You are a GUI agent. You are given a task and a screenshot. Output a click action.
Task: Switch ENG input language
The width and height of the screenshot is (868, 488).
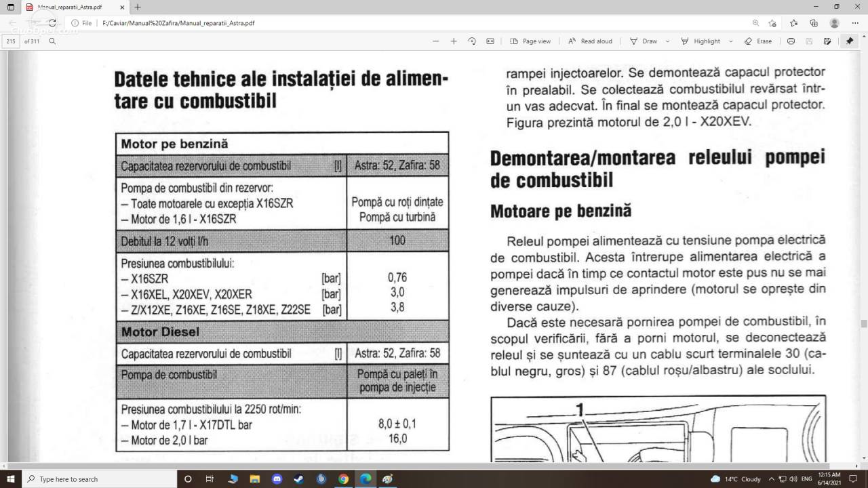click(x=807, y=479)
